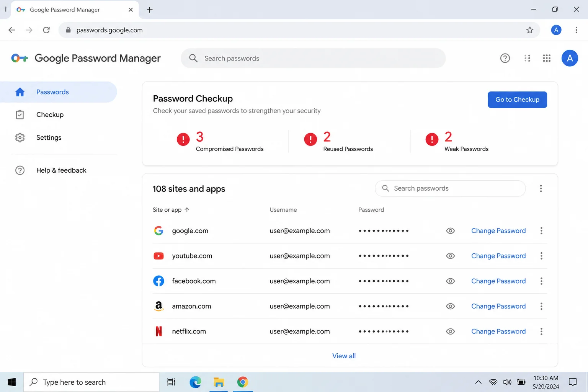Click the weak passwords alert icon
Screen dimensions: 588x392
click(432, 139)
